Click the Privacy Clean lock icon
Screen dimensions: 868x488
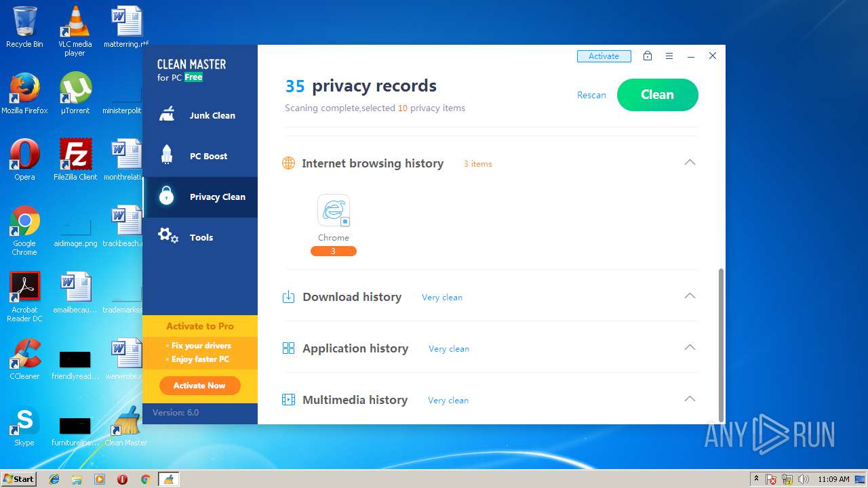pos(167,196)
